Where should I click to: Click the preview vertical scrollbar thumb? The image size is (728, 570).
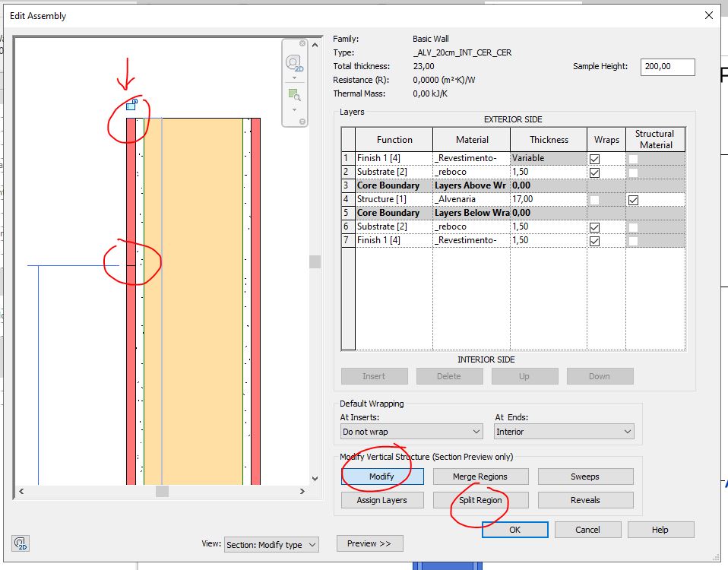(x=315, y=261)
